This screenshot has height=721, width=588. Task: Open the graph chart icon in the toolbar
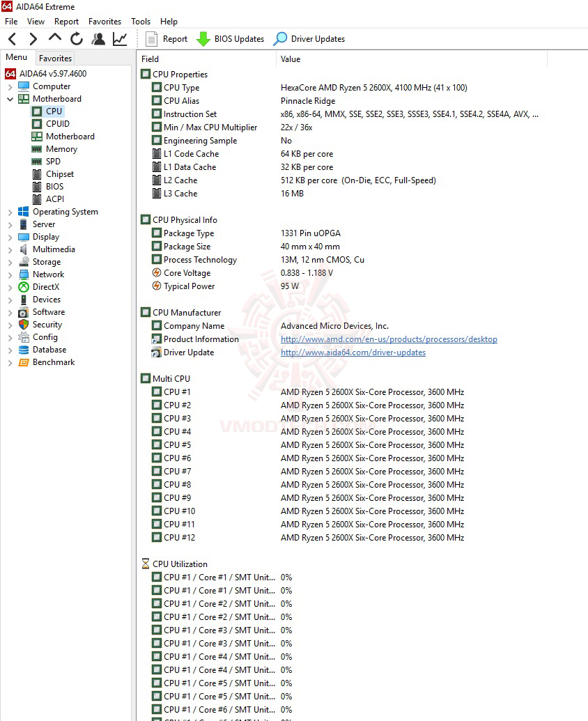(120, 39)
